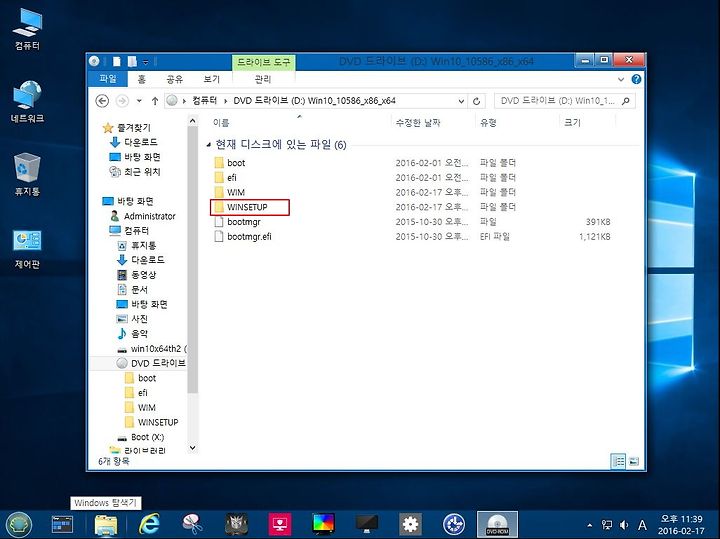
Task: Open Quick Access toolbar customize dropdown
Action: tap(145, 62)
